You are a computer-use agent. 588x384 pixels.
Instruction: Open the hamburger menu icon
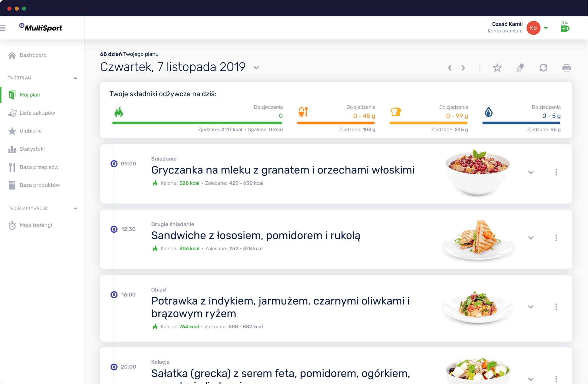(x=3, y=28)
